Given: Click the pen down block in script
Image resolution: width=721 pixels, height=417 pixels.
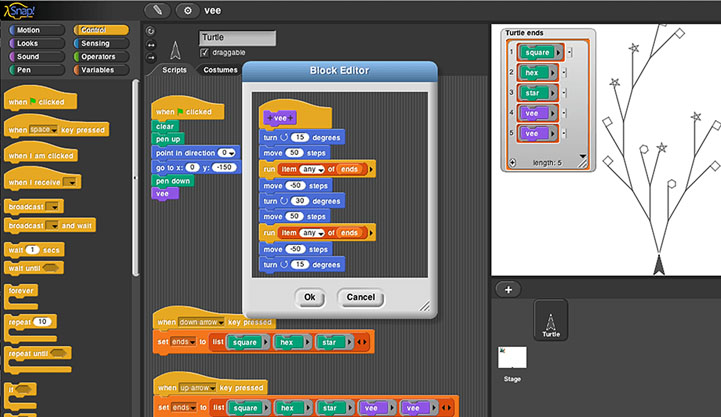Looking at the screenshot, I should click(x=172, y=181).
